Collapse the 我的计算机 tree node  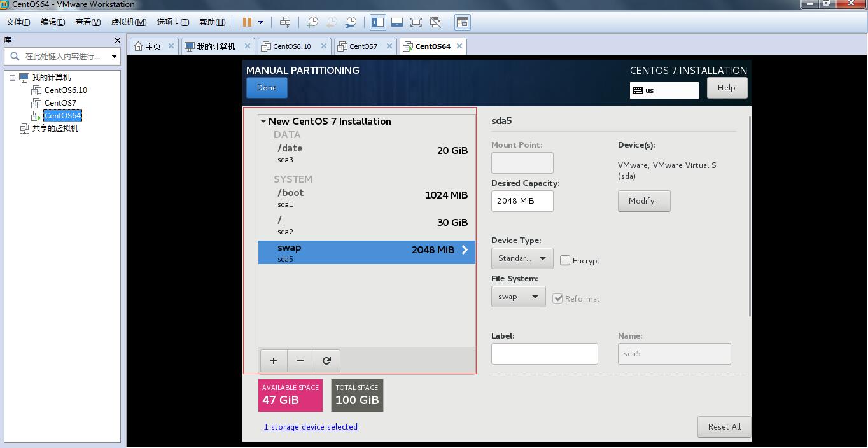[x=12, y=78]
